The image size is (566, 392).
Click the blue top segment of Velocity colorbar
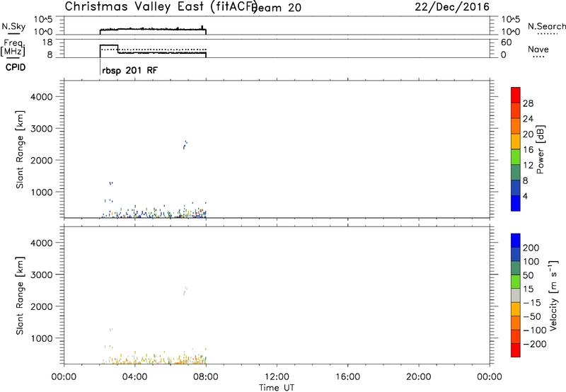tap(516, 241)
